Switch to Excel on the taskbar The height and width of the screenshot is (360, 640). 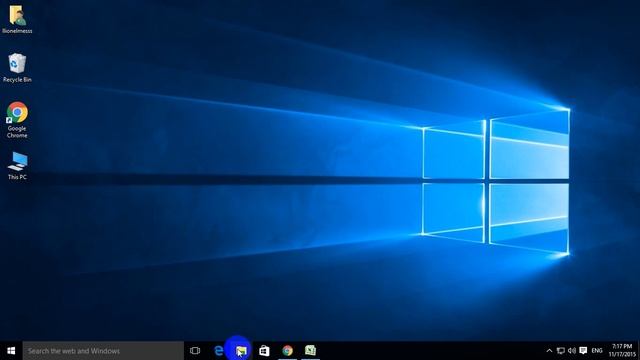(310, 351)
